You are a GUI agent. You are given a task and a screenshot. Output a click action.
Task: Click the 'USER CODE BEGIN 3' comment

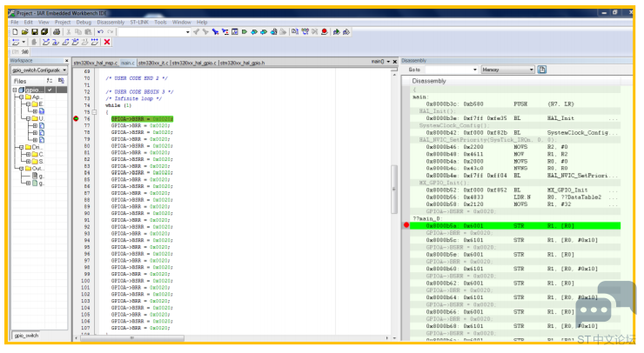pyautogui.click(x=139, y=91)
